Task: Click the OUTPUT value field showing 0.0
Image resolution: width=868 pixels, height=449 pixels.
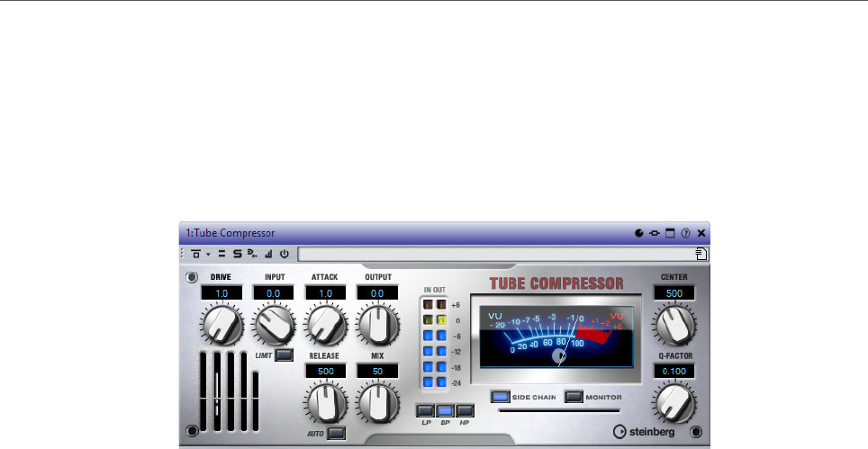Action: click(377, 293)
